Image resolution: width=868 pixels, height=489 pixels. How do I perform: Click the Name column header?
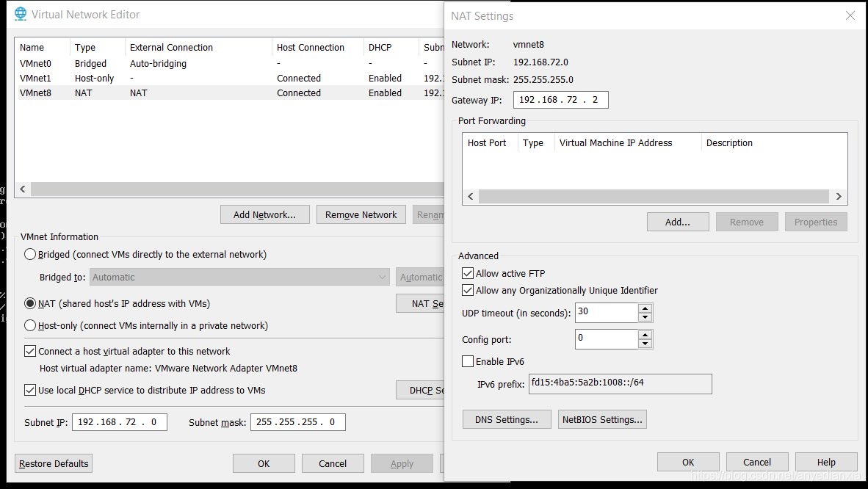pyautogui.click(x=43, y=48)
